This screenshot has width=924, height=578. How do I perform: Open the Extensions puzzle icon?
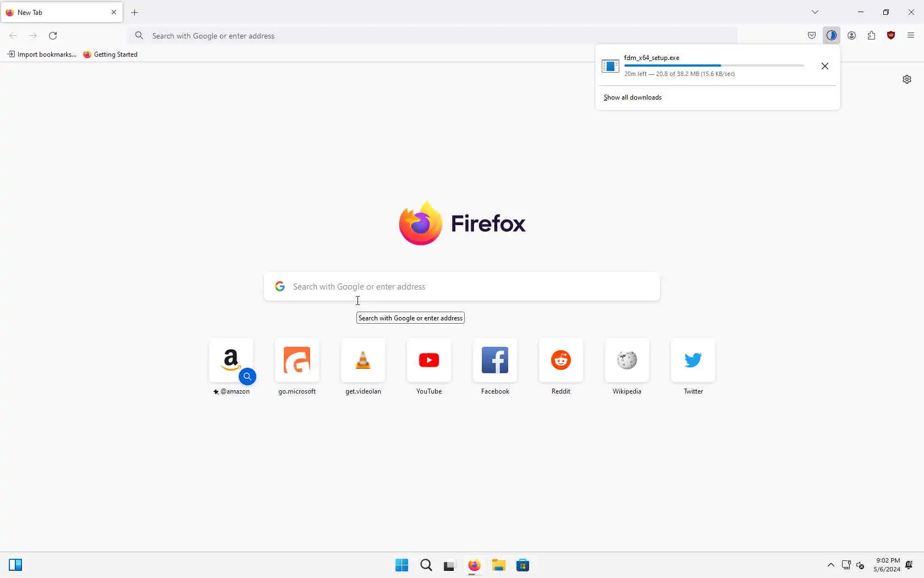pos(871,36)
